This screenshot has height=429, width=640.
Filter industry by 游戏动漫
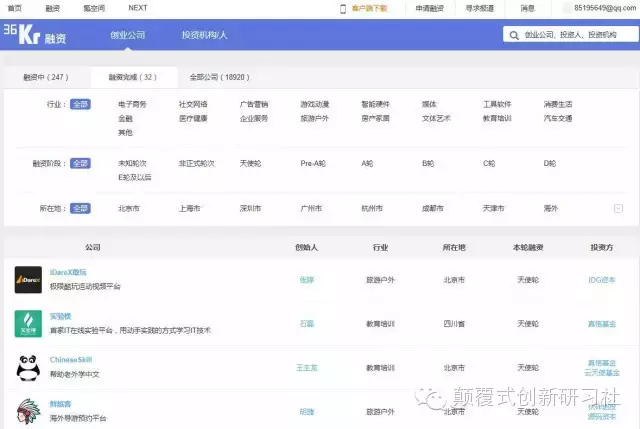tap(315, 104)
